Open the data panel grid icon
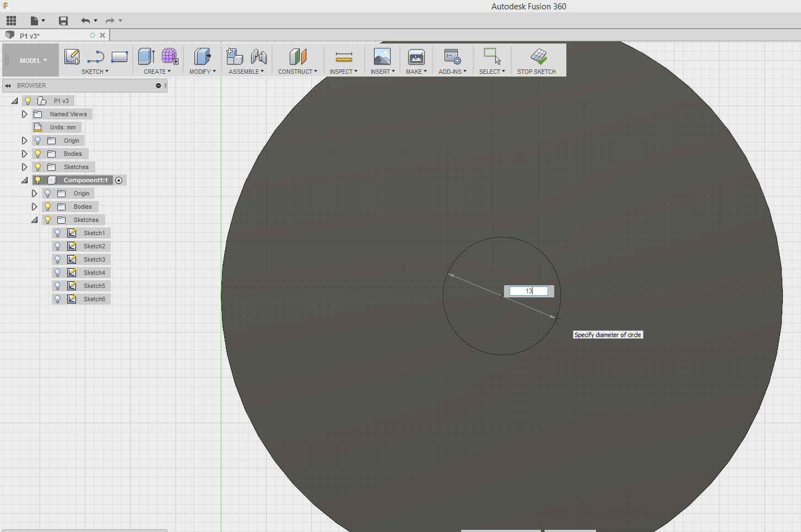 pyautogui.click(x=12, y=21)
